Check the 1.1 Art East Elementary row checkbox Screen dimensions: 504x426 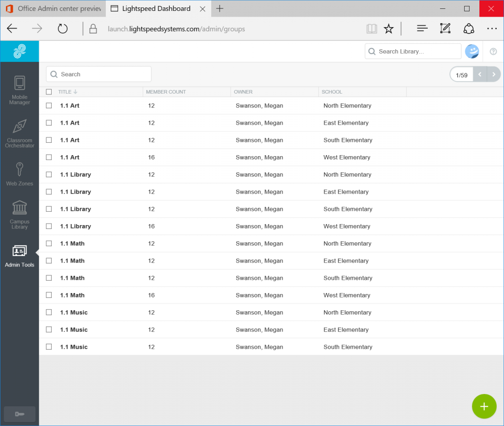[49, 123]
